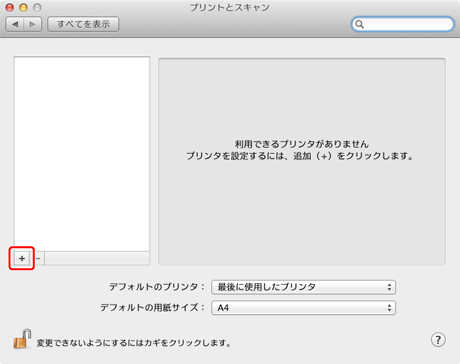Open help with the question mark button
Image resolution: width=460 pixels, height=364 pixels.
(x=438, y=340)
